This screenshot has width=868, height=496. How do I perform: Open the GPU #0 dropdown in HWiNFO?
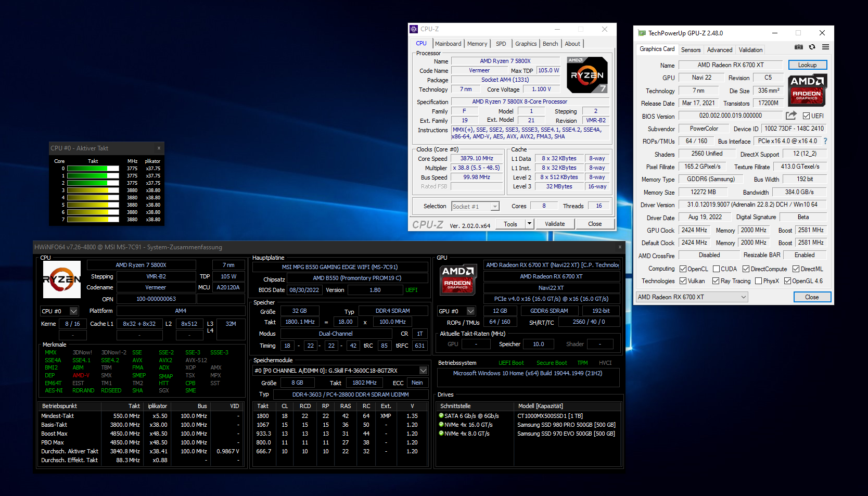tap(471, 311)
